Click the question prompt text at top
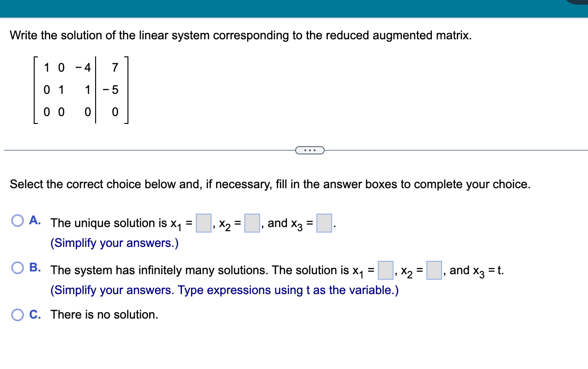 tap(240, 35)
